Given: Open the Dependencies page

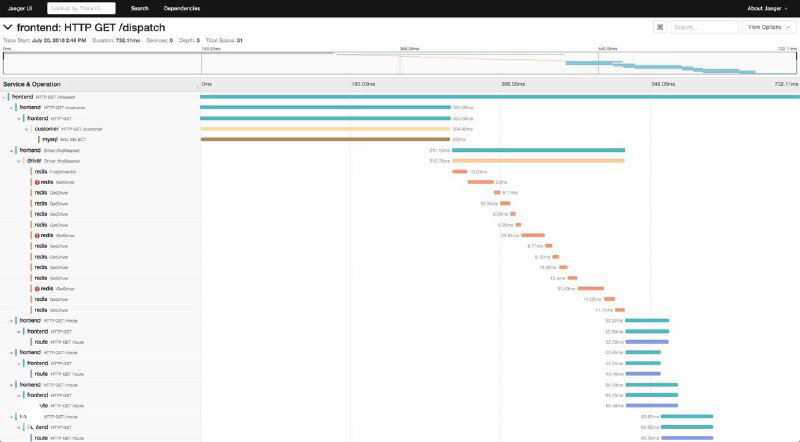Looking at the screenshot, I should (x=182, y=8).
